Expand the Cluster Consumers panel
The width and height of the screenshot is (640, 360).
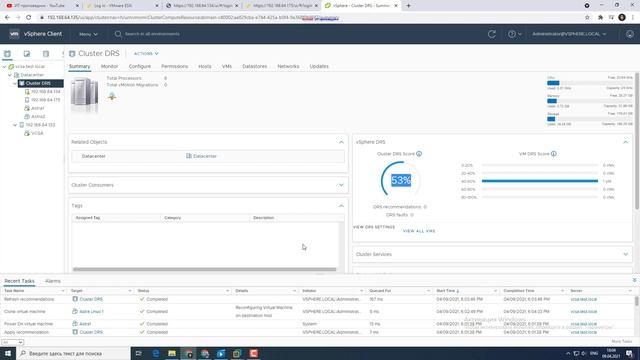341,185
